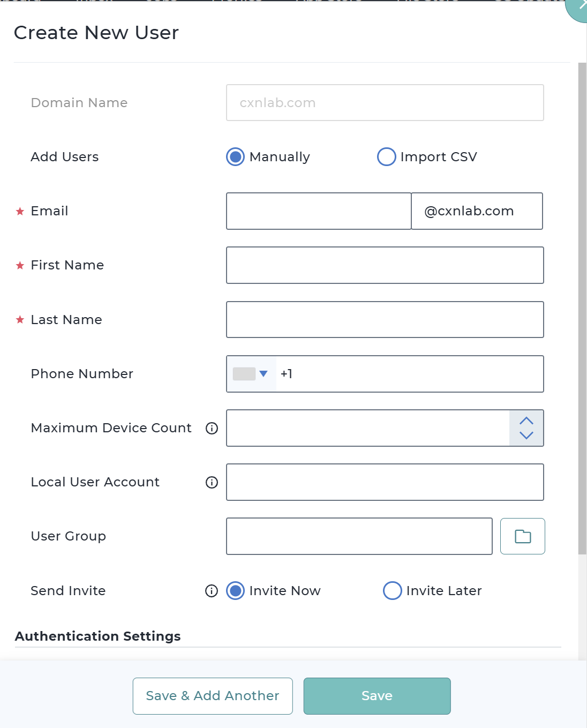Open the phone country code dropdown
This screenshot has width=587, height=728.
tap(251, 374)
